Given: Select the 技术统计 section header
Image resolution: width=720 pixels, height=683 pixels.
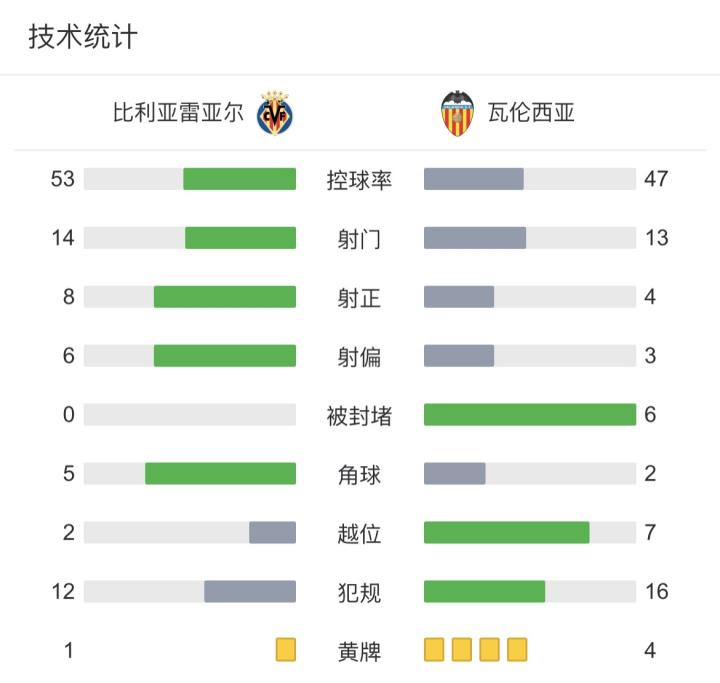Looking at the screenshot, I should tap(82, 38).
